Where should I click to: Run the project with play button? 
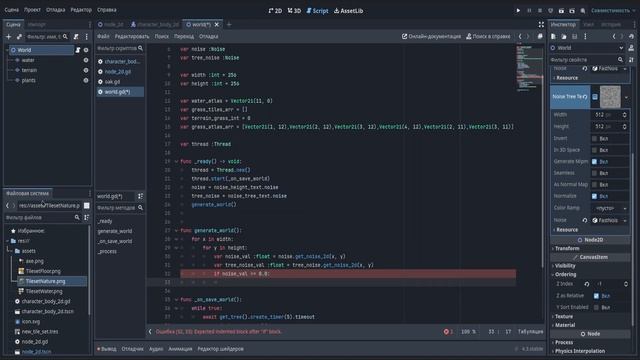tap(518, 11)
